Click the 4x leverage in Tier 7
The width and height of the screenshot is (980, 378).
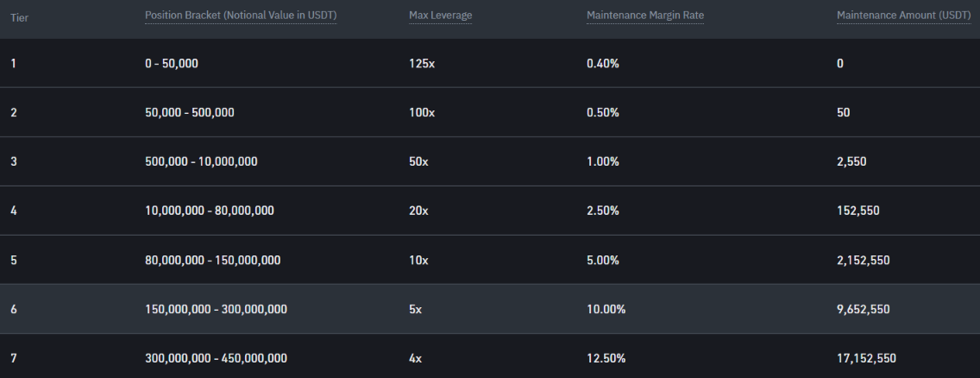(x=415, y=358)
